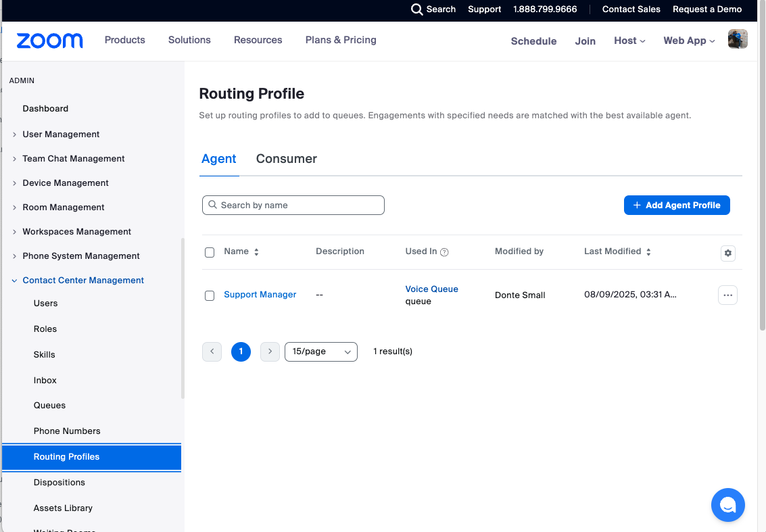This screenshot has height=532, width=766.
Task: Open more options for Support Manager row
Action: coord(727,295)
